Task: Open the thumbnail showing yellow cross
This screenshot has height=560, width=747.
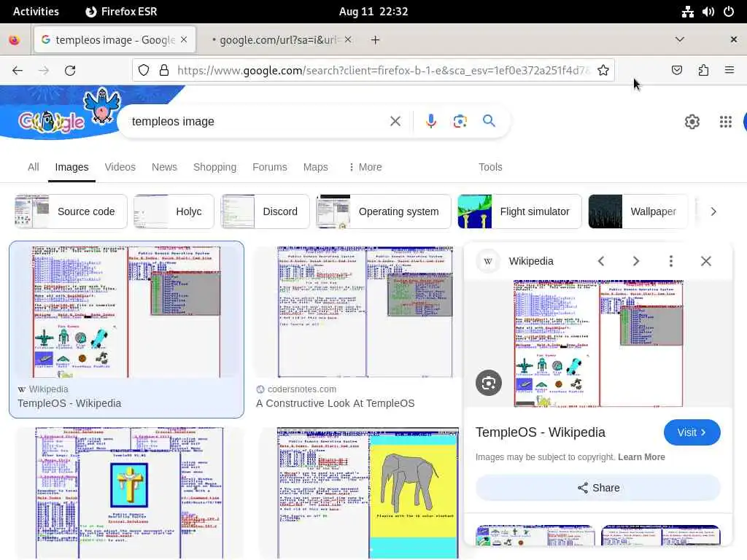Action: point(130,493)
